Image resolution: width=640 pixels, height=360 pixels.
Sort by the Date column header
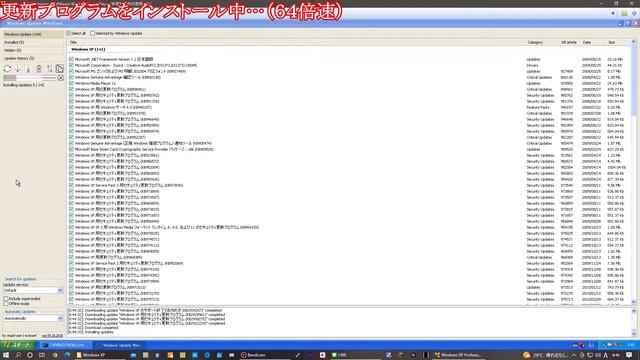click(593, 42)
